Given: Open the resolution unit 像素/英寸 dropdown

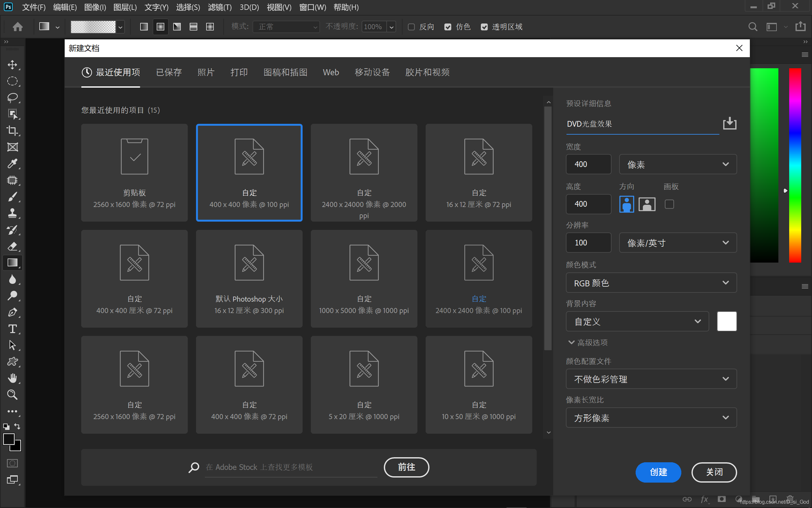Looking at the screenshot, I should point(678,243).
